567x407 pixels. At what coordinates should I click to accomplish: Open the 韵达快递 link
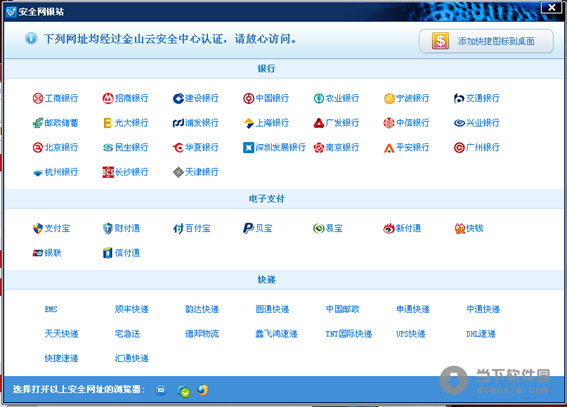click(x=202, y=309)
